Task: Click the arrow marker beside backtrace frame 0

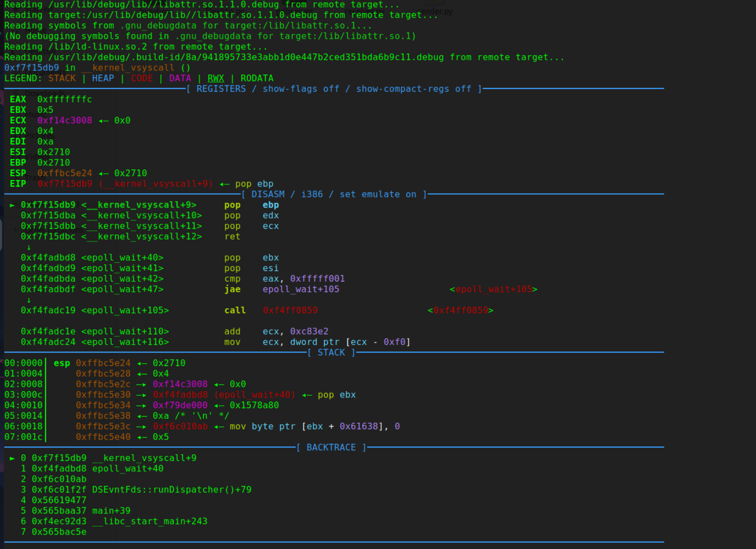Action: click(x=13, y=458)
